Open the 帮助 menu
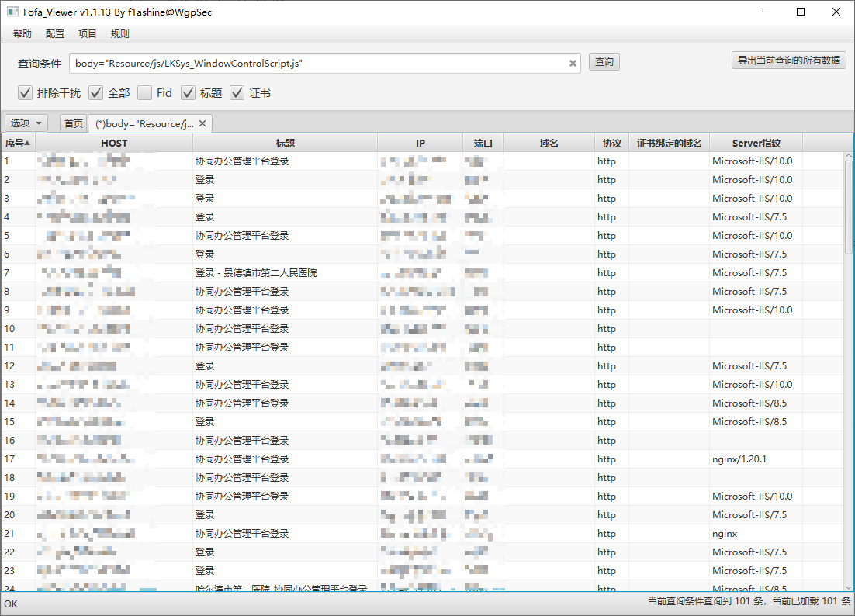The image size is (855, 616). 22,34
